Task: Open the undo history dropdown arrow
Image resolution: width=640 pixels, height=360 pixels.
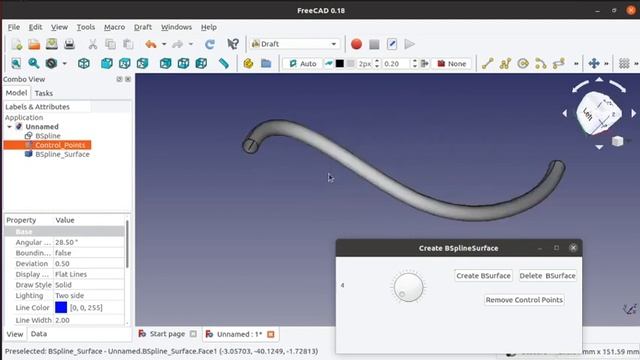Action: (164, 44)
